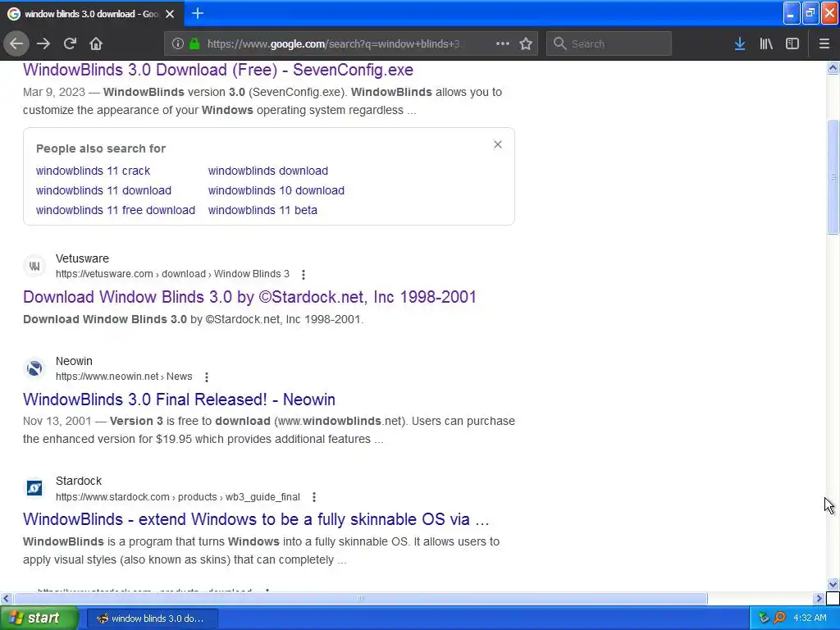Go back to the previous page
The width and height of the screenshot is (840, 630).
pos(16,44)
